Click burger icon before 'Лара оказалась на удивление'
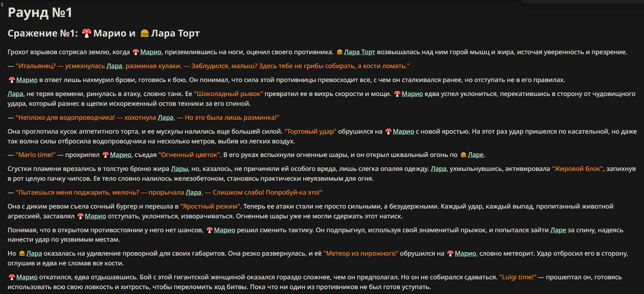644x294 pixels. tap(22, 253)
